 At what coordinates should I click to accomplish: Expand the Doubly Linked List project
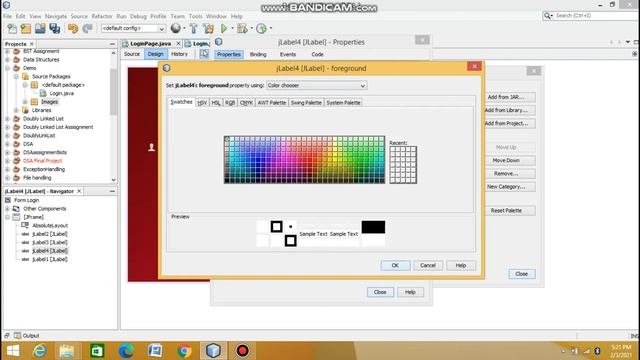(x=7, y=119)
